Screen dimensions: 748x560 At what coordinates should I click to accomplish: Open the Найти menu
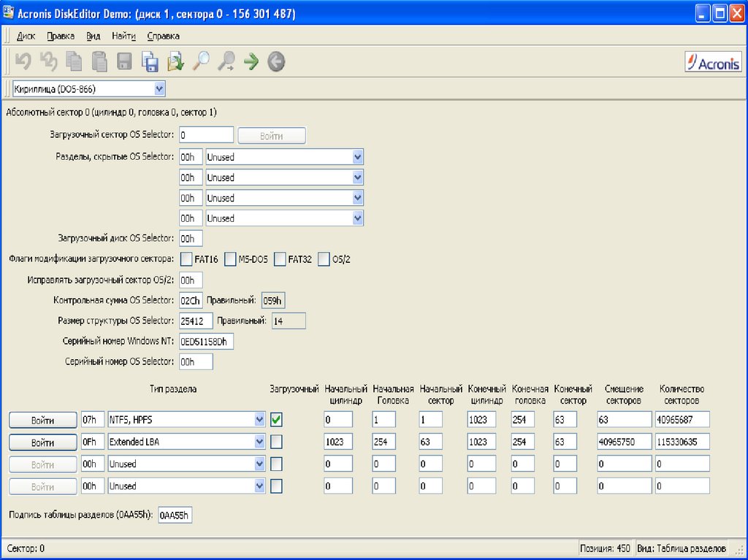tap(123, 36)
